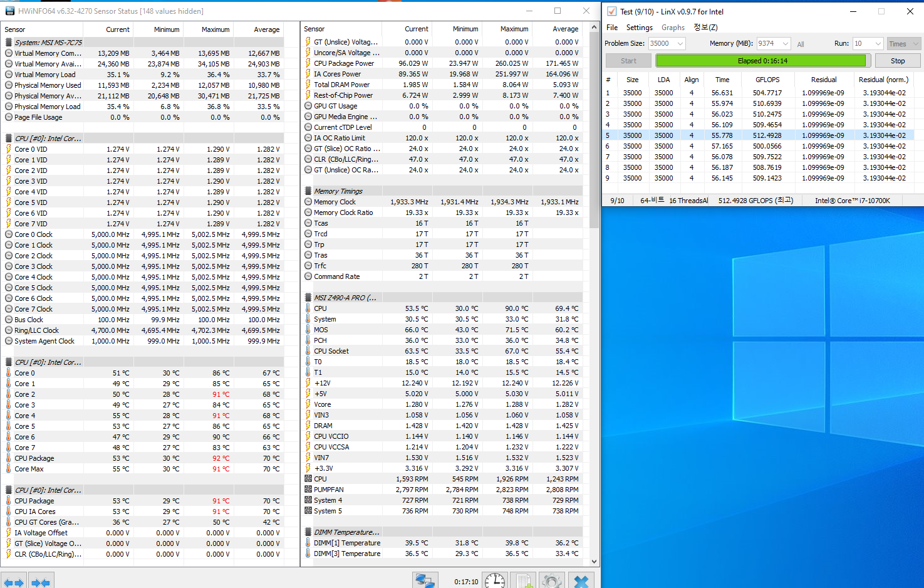Click the lightning icon beside Vcore
This screenshot has height=588, width=924.
[308, 404]
